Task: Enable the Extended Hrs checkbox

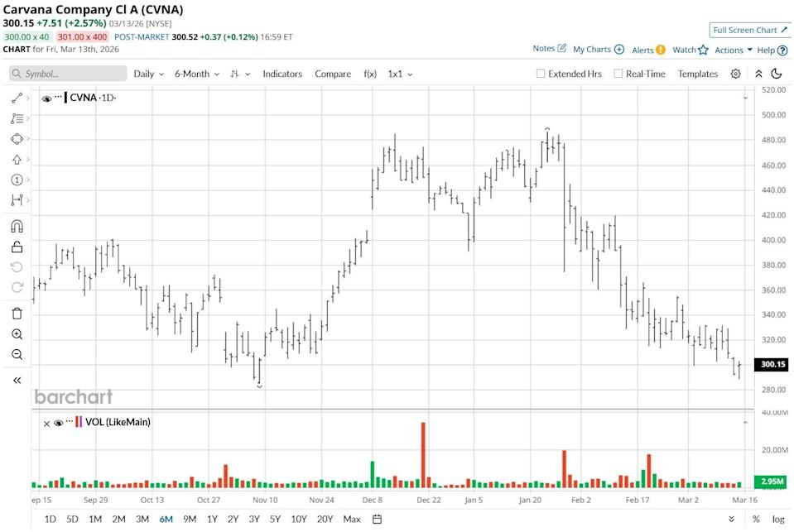Action: click(x=541, y=74)
